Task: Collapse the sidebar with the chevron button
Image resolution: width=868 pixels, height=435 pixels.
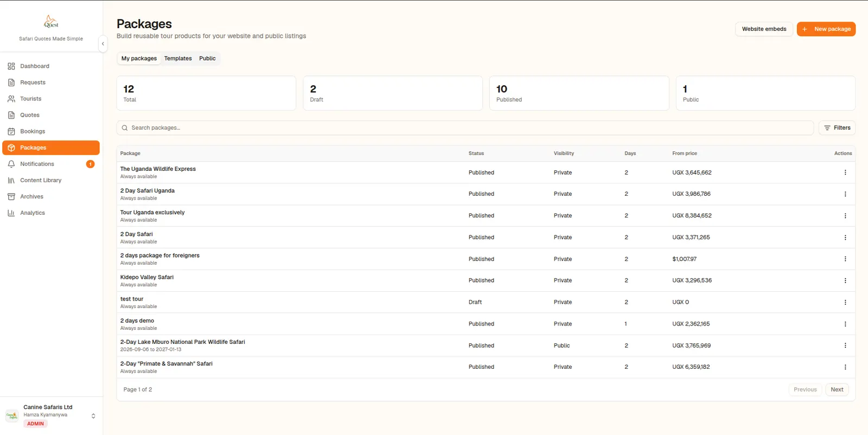Action: click(103, 44)
